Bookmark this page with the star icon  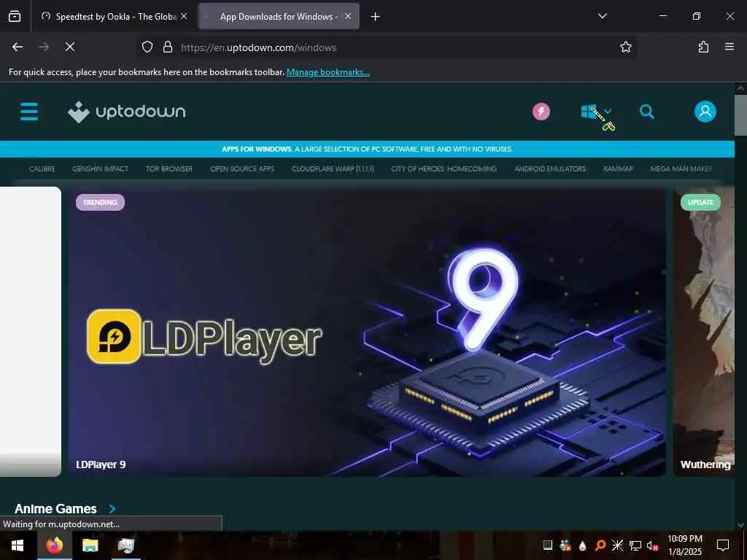click(625, 47)
